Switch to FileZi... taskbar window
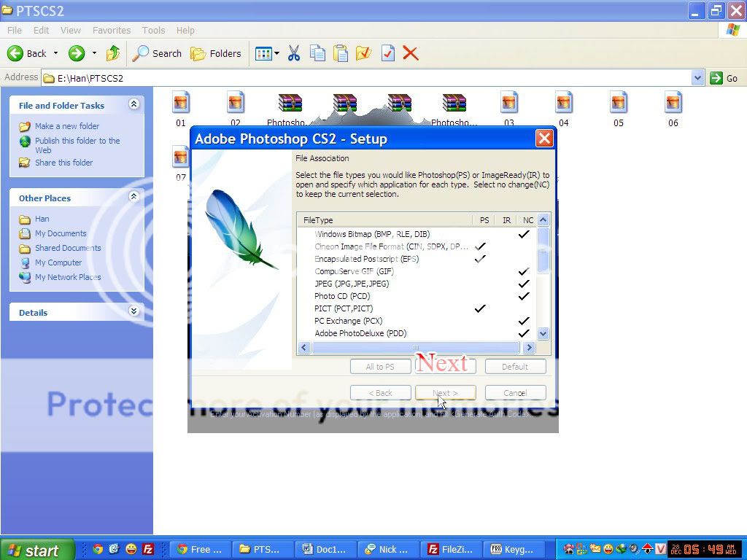Image resolution: width=747 pixels, height=560 pixels. point(450,550)
